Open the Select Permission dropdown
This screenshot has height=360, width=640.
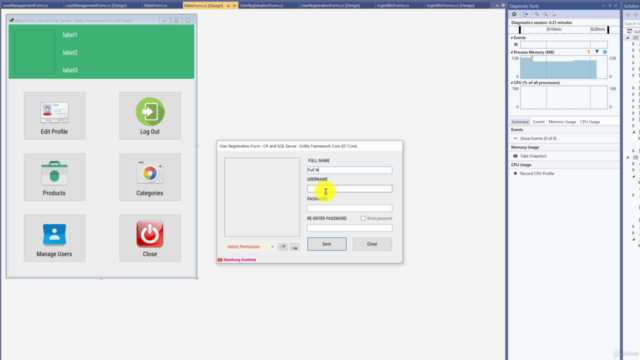[x=249, y=247]
